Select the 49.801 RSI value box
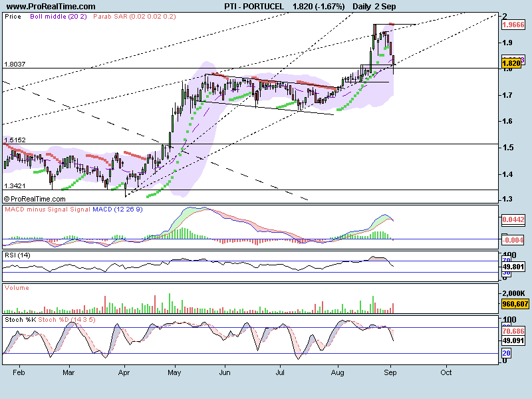Viewport: 532px width, 399px height. [513, 267]
